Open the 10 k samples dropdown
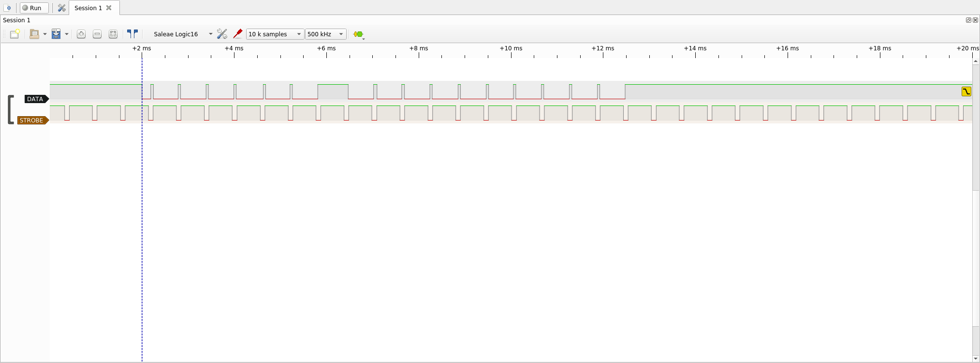The height and width of the screenshot is (363, 980). (275, 34)
